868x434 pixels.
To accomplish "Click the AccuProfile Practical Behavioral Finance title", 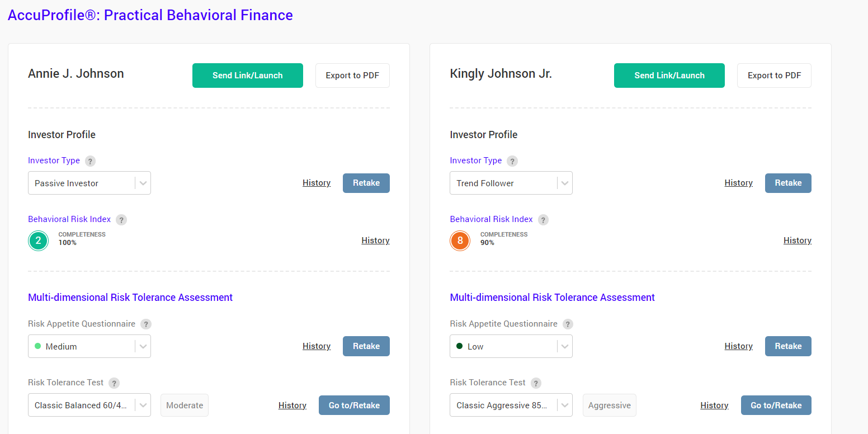I will (x=150, y=15).
